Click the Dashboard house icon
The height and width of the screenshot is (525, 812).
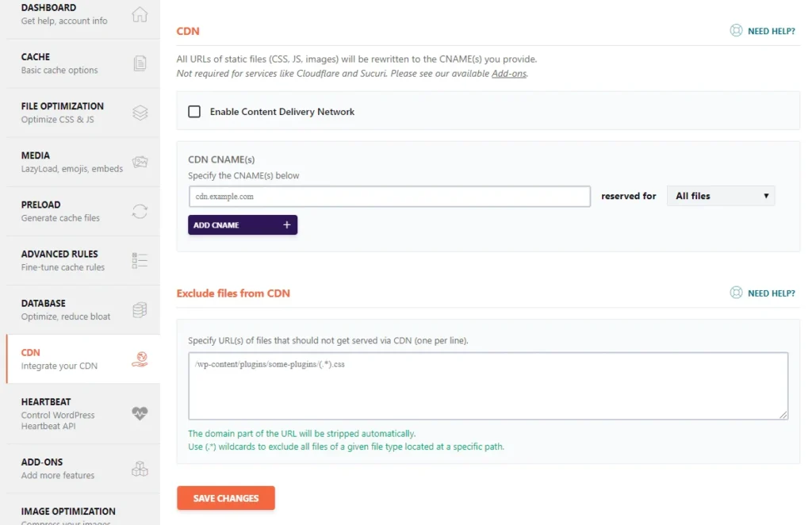[x=140, y=14]
